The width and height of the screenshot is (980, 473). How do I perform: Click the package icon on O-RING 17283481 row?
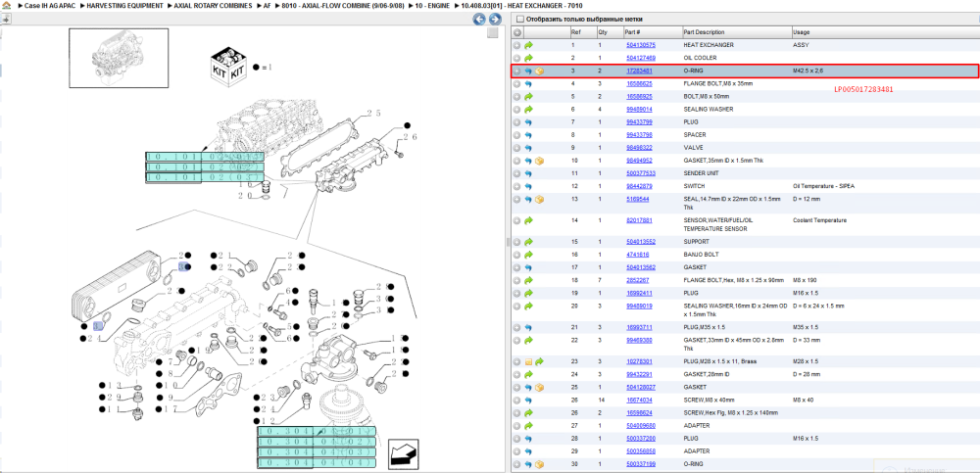coord(539,71)
